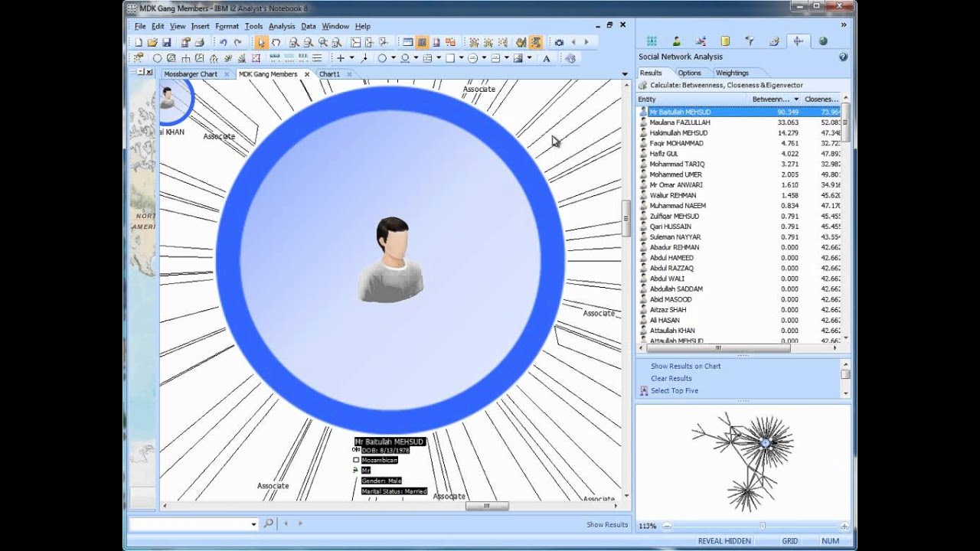
Task: Open the green person tab in side panel
Action: click(676, 41)
